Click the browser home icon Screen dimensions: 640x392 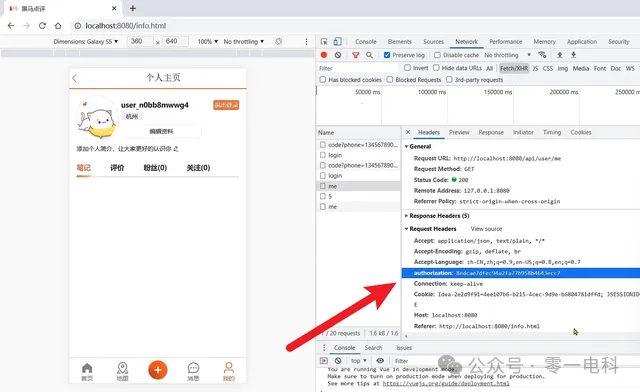(58, 26)
